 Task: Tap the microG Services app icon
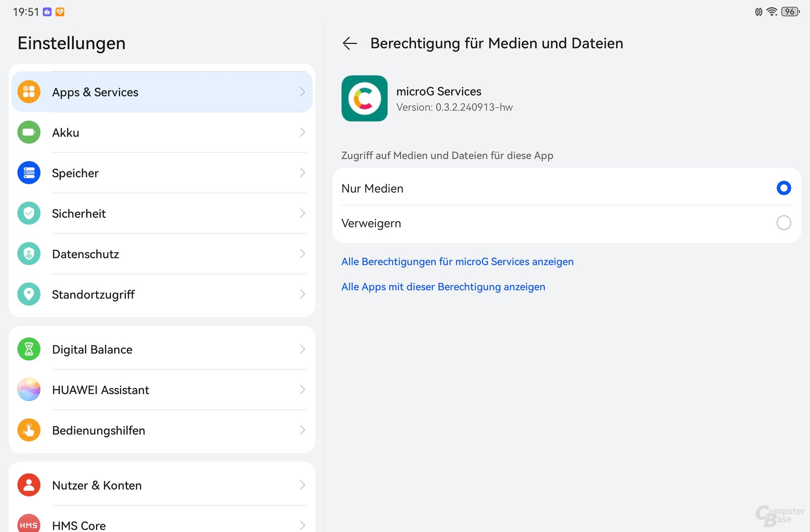coord(364,99)
